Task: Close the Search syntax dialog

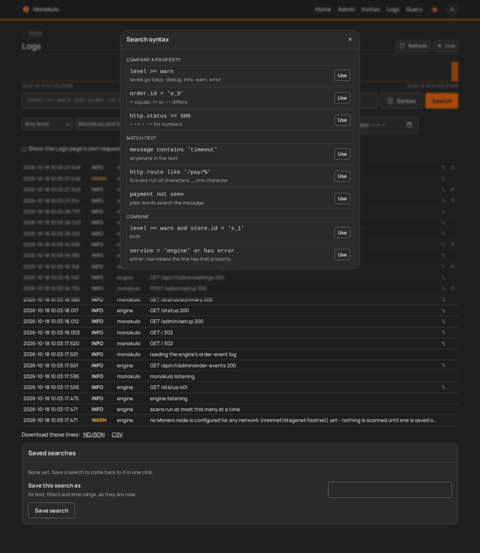Action: [x=350, y=39]
